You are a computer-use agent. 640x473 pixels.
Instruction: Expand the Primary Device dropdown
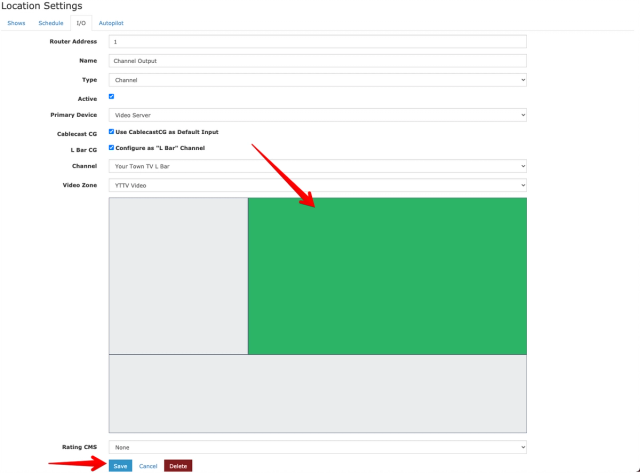point(318,115)
